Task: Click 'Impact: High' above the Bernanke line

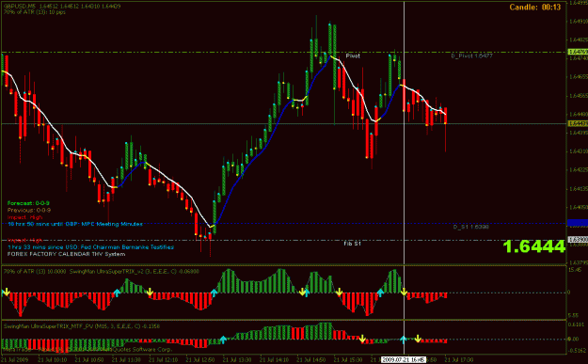Action: (24, 240)
